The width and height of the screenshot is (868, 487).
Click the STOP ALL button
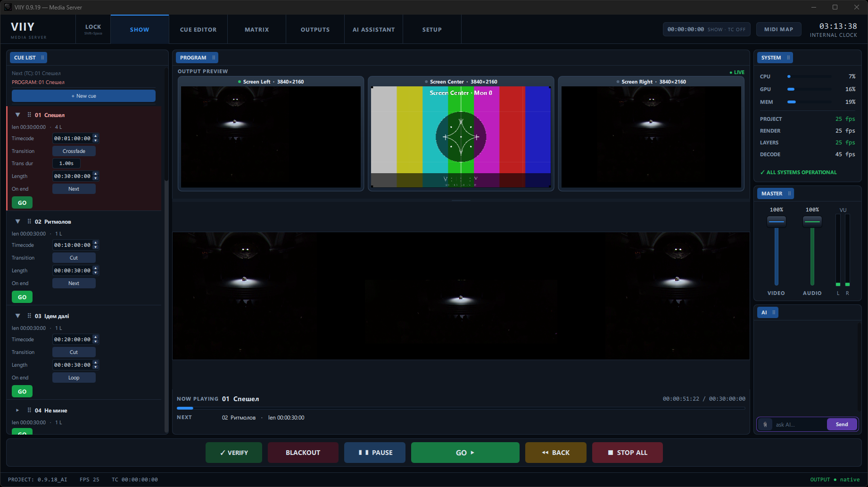[628, 453]
